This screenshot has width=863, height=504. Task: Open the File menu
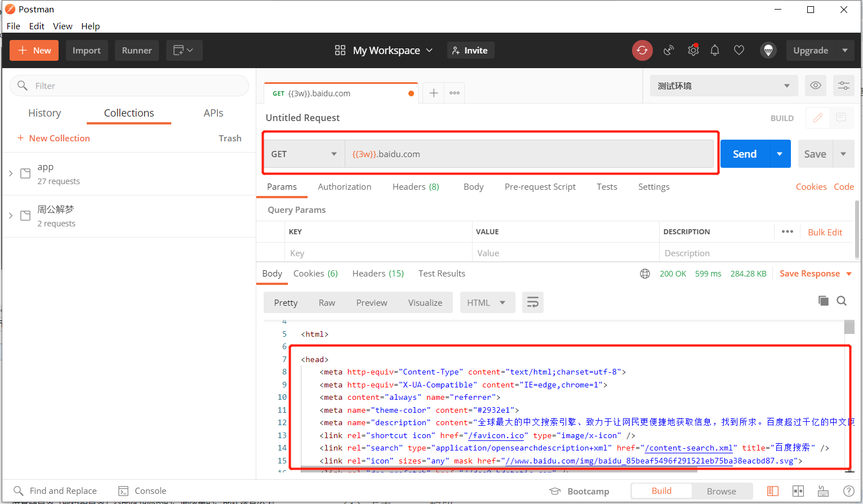pos(14,26)
